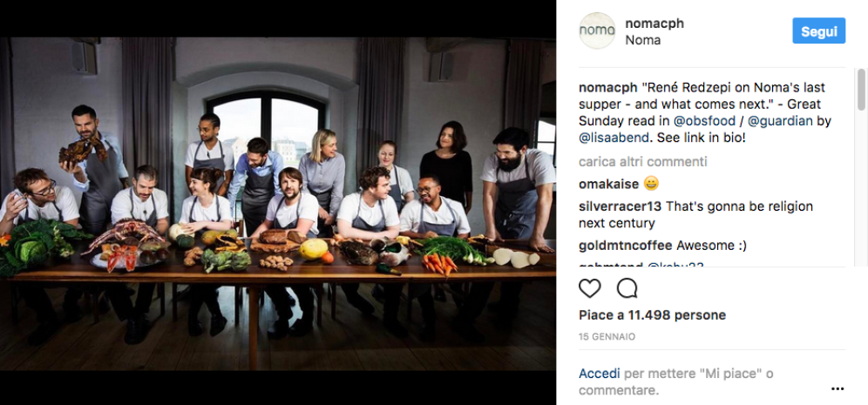Image resolution: width=868 pixels, height=405 pixels.
Task: Open nomacph username in the caption
Action: [x=607, y=87]
